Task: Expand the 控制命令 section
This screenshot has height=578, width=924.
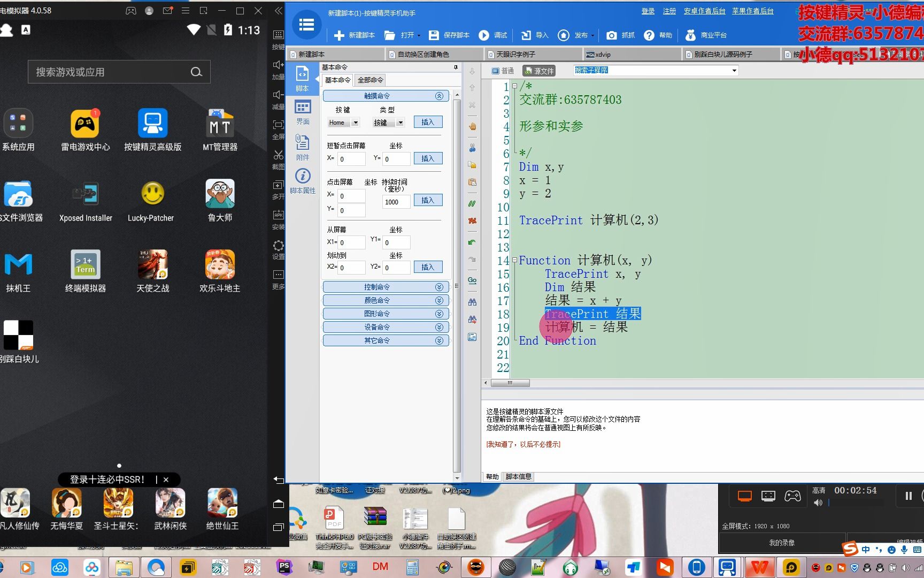Action: tap(386, 287)
